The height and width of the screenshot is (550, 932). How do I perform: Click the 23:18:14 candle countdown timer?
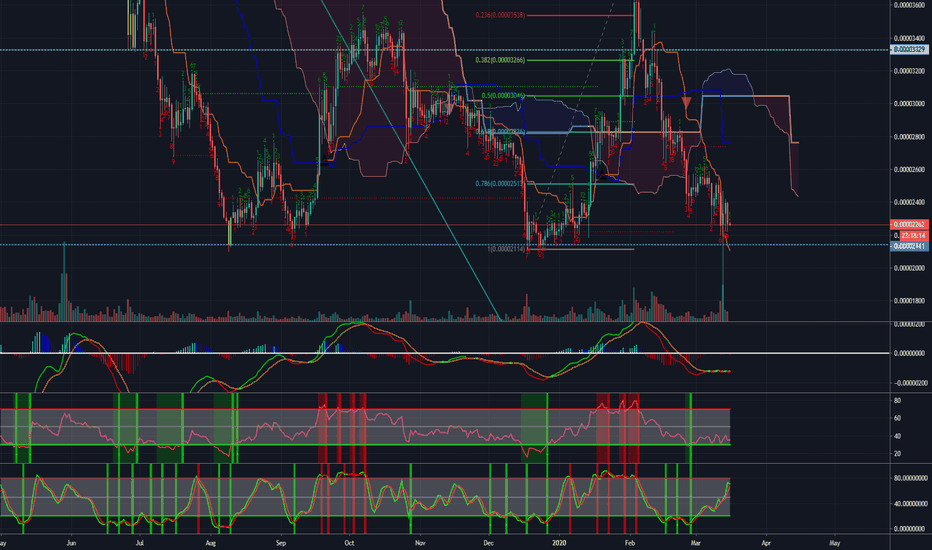(912, 235)
